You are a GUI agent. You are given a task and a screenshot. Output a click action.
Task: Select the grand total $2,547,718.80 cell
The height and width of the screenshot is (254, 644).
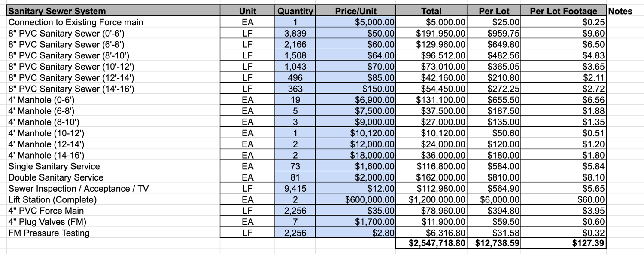[x=431, y=244]
